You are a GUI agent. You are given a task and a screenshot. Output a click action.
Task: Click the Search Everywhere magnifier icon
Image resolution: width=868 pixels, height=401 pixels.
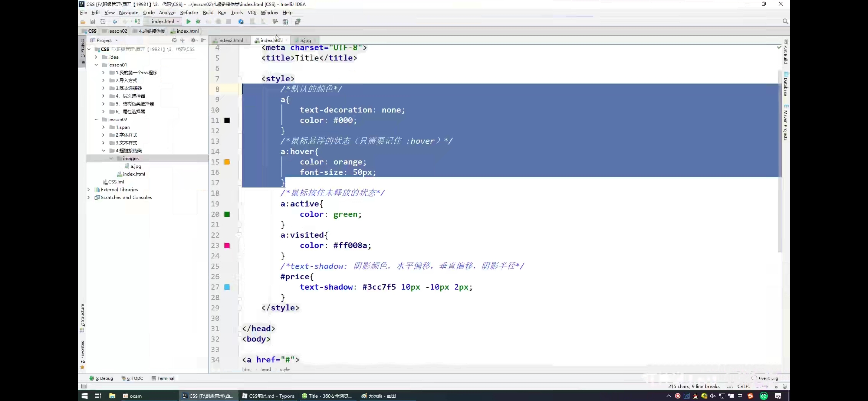785,22
